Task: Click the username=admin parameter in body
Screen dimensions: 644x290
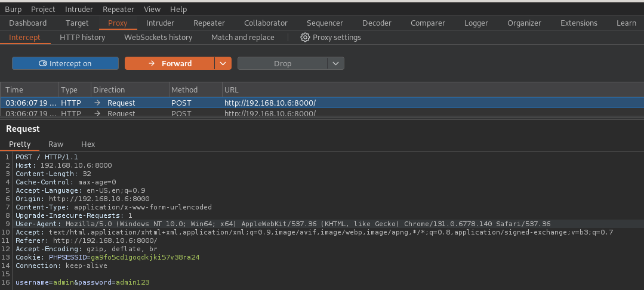Action: pos(45,283)
